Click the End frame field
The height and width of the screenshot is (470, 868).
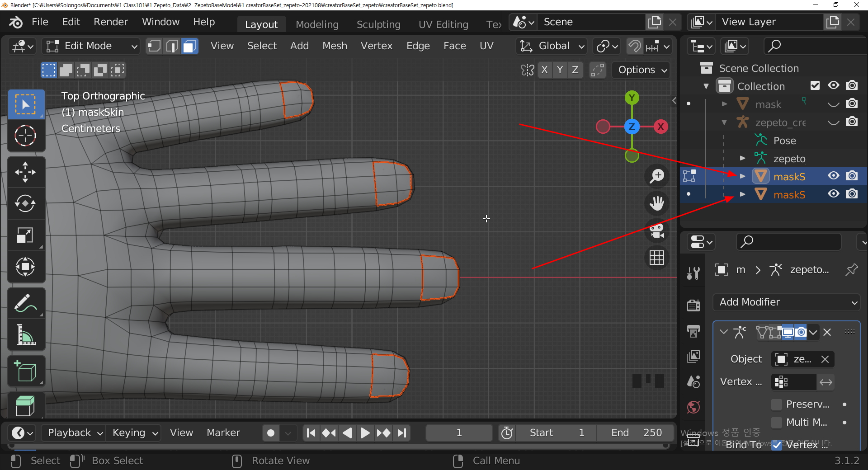coord(635,433)
